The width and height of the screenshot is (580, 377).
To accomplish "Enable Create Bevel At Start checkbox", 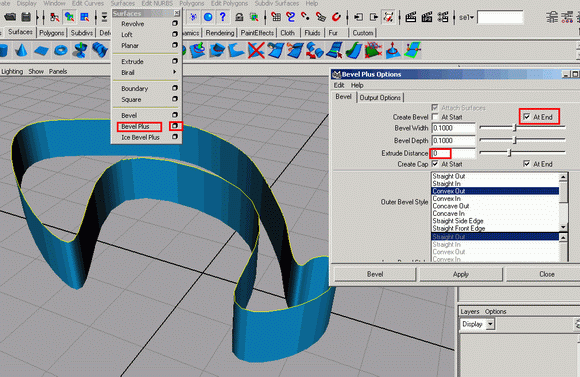I will click(435, 117).
